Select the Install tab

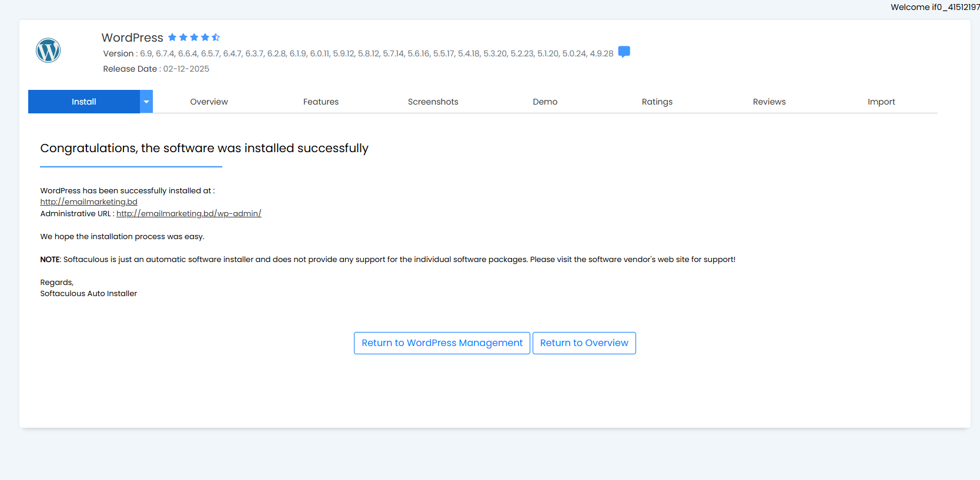(83, 102)
